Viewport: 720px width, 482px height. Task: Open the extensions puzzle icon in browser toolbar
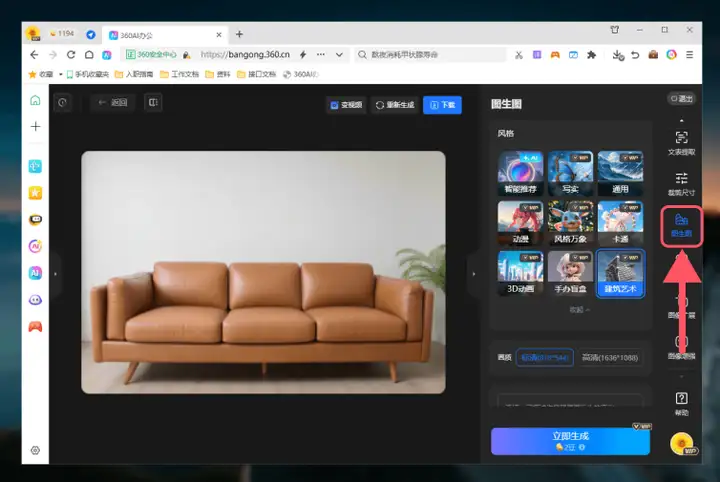pyautogui.click(x=591, y=55)
